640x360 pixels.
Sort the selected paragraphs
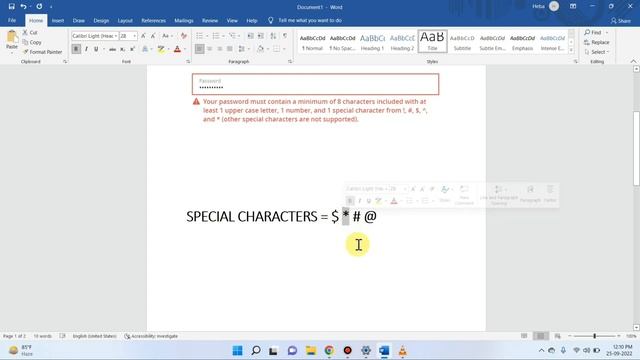coord(273,36)
